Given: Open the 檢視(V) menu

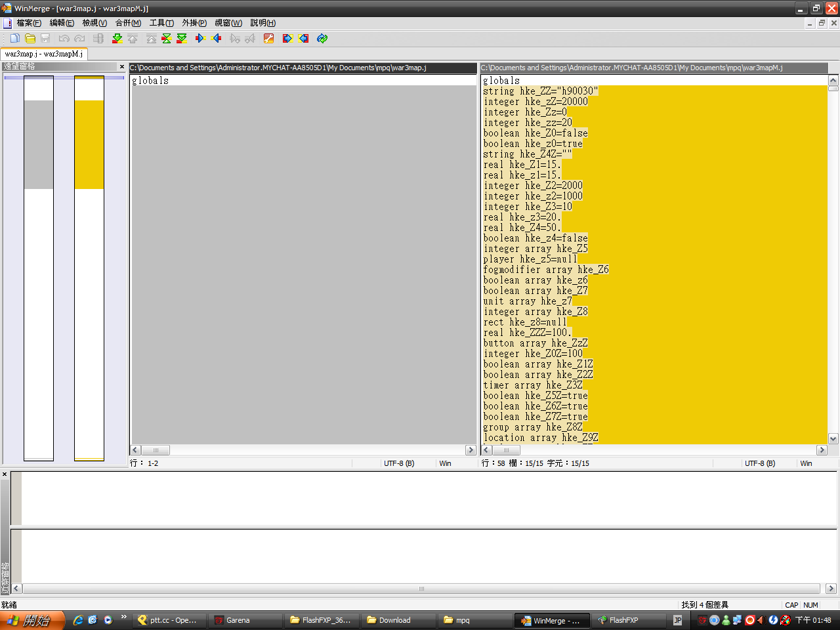Looking at the screenshot, I should [x=94, y=23].
